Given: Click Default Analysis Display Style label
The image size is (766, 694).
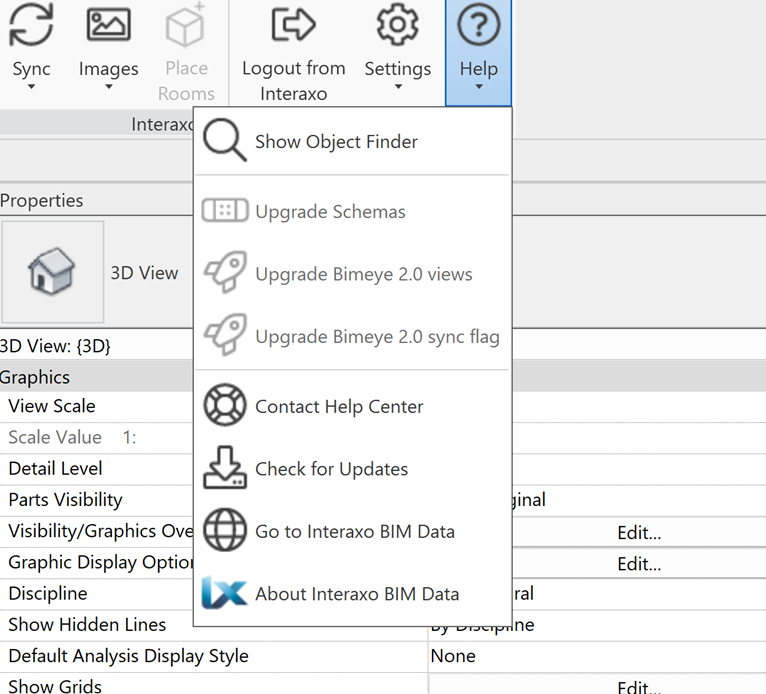Looking at the screenshot, I should tap(128, 656).
